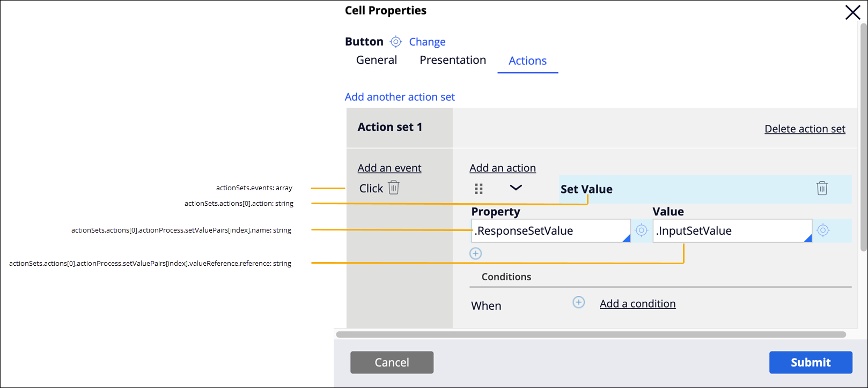Image resolution: width=868 pixels, height=388 pixels.
Task: Collapse the Set Value action chevron
Action: click(x=516, y=188)
